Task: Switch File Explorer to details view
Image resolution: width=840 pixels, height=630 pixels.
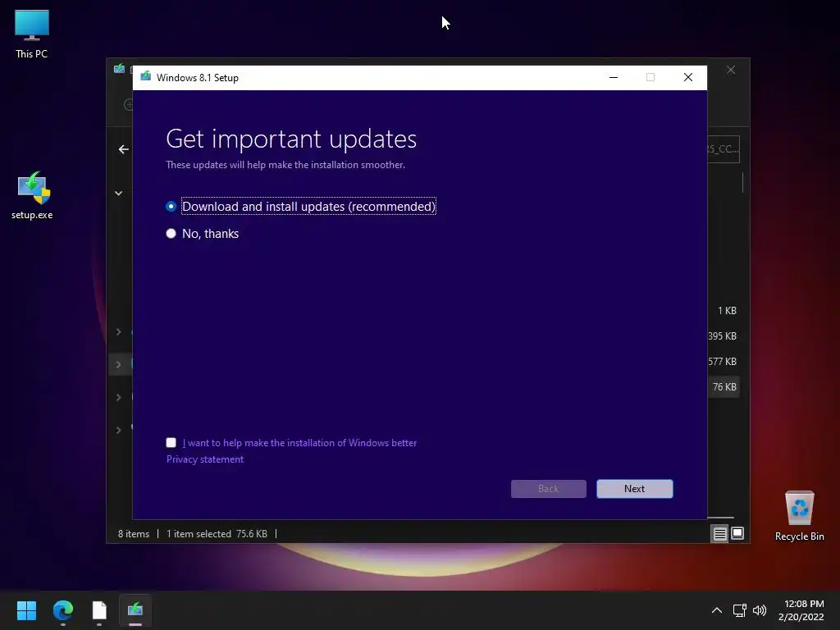Action: point(719,533)
